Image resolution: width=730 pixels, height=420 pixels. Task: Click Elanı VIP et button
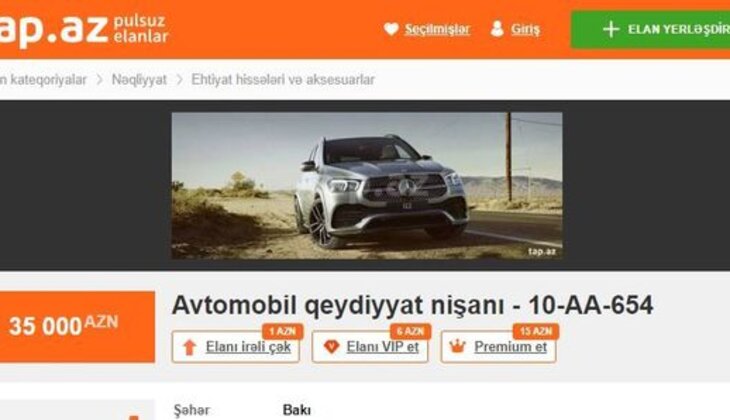pos(370,346)
